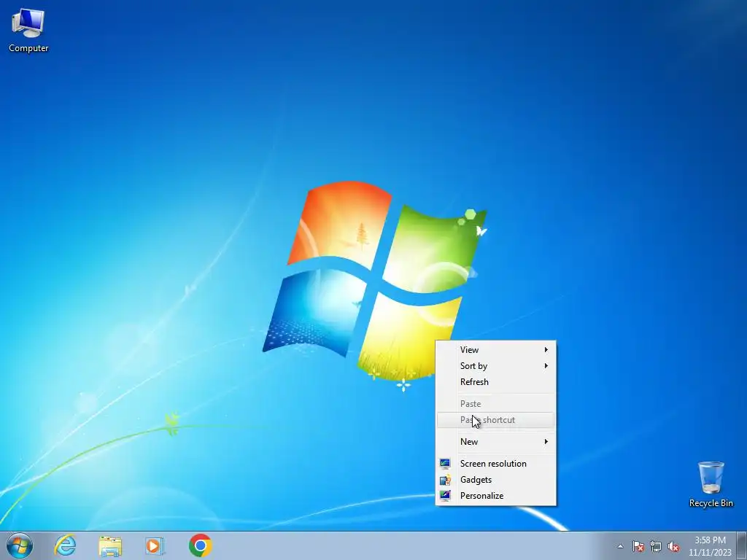The width and height of the screenshot is (747, 560).
Task: Click the Computer icon label text
Action: pyautogui.click(x=28, y=48)
